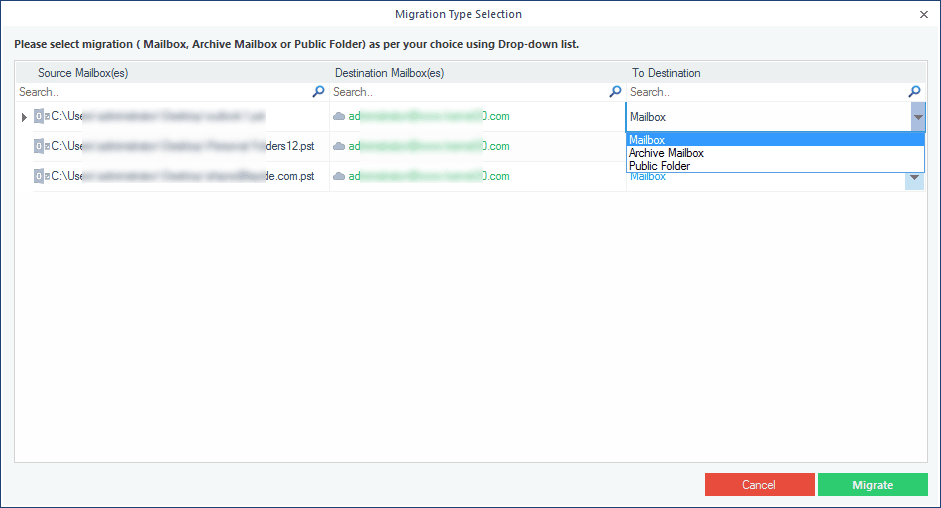Select Mailbox option in dropdown list

pyautogui.click(x=775, y=140)
